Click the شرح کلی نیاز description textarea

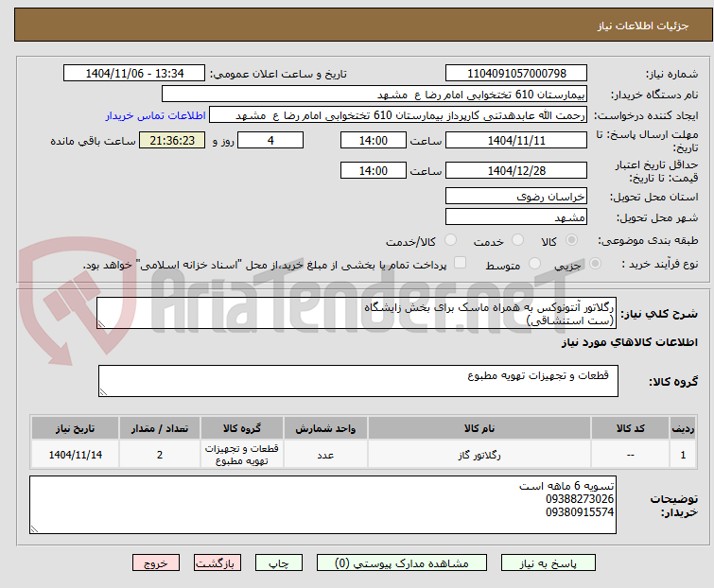357,313
